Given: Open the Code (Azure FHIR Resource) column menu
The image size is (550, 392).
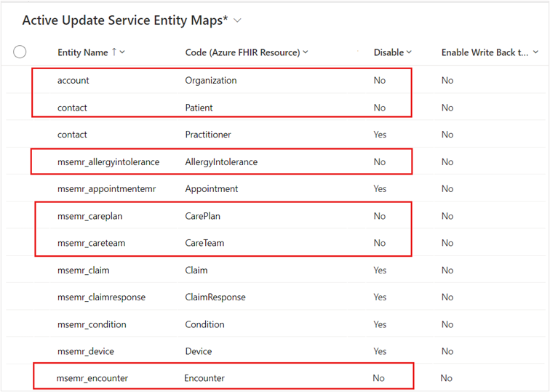Looking at the screenshot, I should [x=306, y=52].
